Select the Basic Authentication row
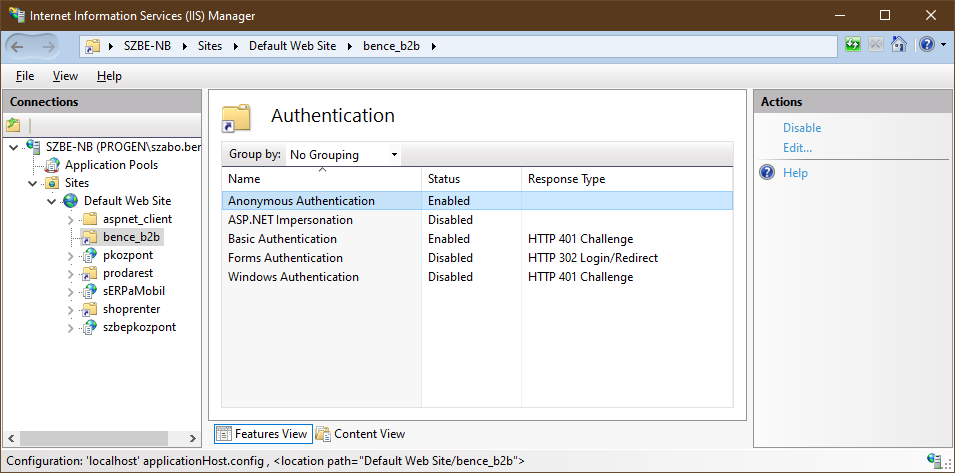955x473 pixels. 282,239
